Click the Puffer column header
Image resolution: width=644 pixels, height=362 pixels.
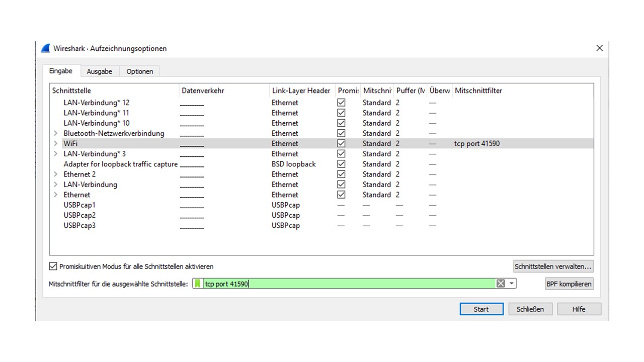point(411,90)
